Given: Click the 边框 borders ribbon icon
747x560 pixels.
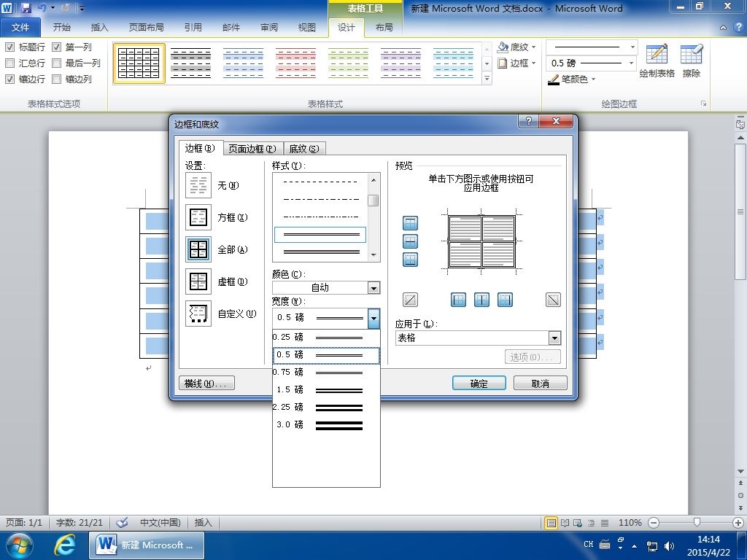Looking at the screenshot, I should 502,63.
